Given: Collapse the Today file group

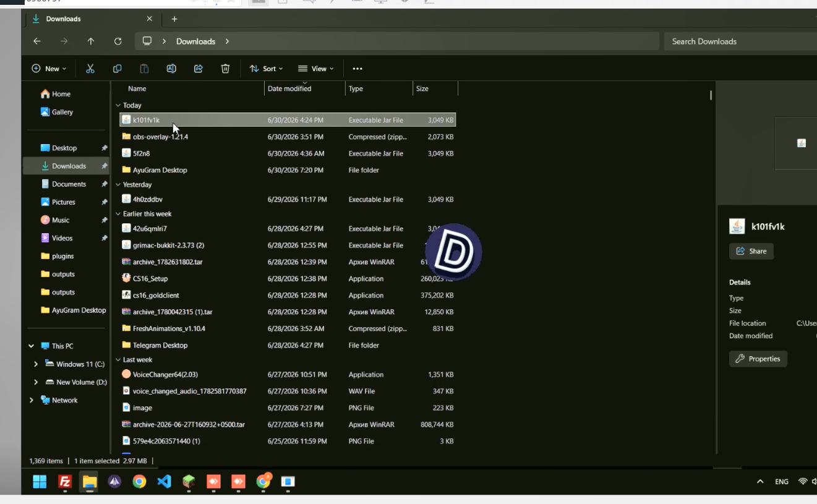Looking at the screenshot, I should (118, 105).
